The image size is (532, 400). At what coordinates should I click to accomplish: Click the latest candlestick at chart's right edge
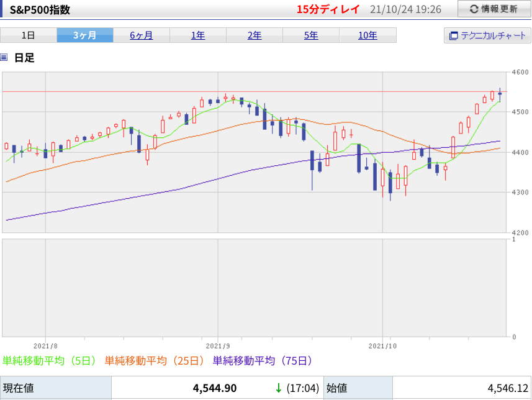click(500, 94)
